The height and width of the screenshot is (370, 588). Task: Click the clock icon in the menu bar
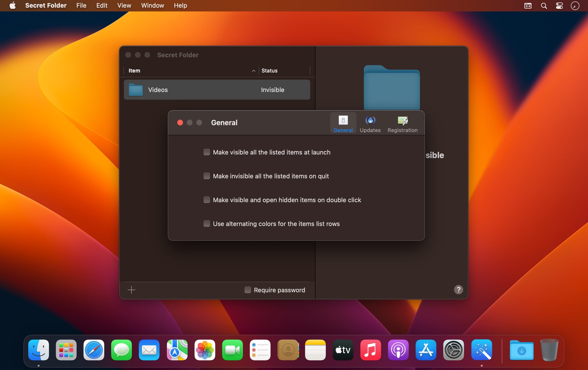(575, 6)
